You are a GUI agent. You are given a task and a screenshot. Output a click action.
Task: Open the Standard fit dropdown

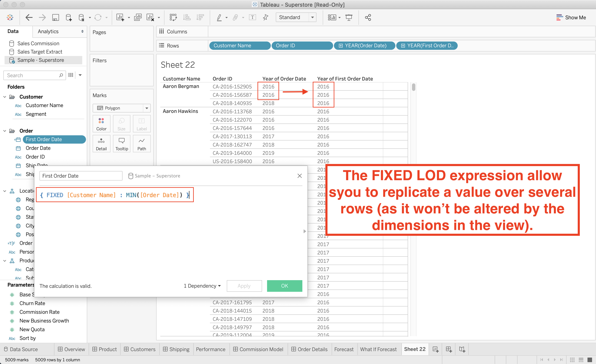312,17
